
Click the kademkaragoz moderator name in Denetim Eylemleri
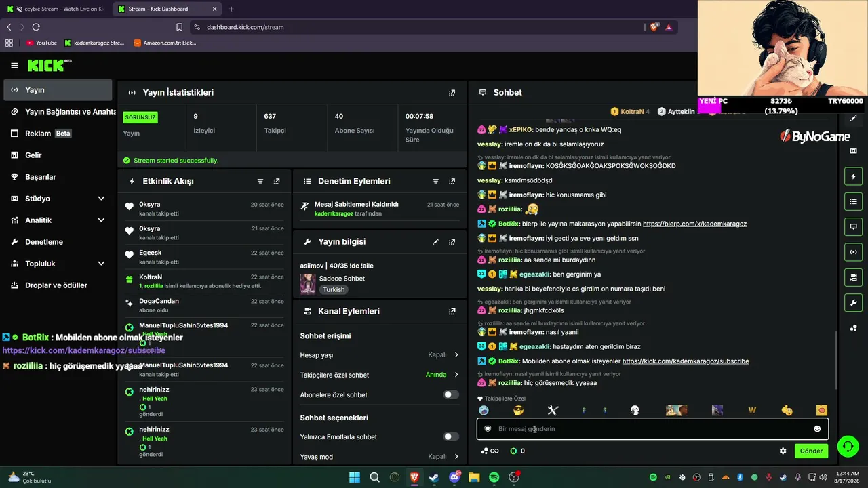(334, 213)
